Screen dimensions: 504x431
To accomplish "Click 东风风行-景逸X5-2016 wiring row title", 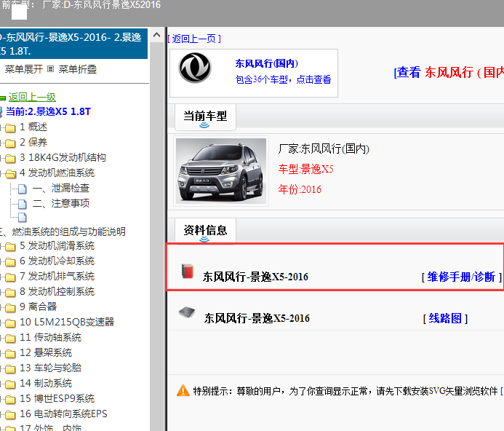I will [257, 318].
